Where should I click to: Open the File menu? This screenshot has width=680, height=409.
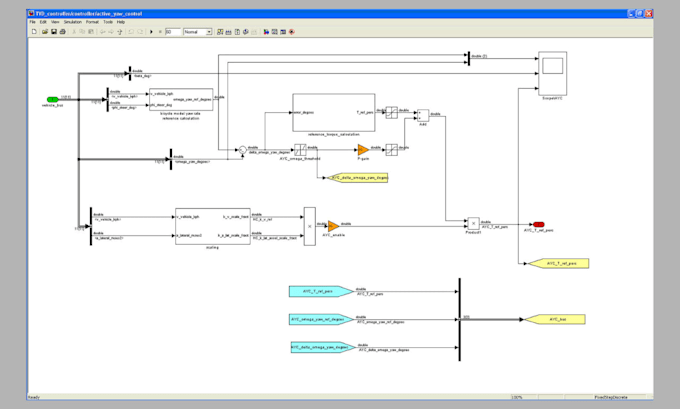tap(33, 22)
